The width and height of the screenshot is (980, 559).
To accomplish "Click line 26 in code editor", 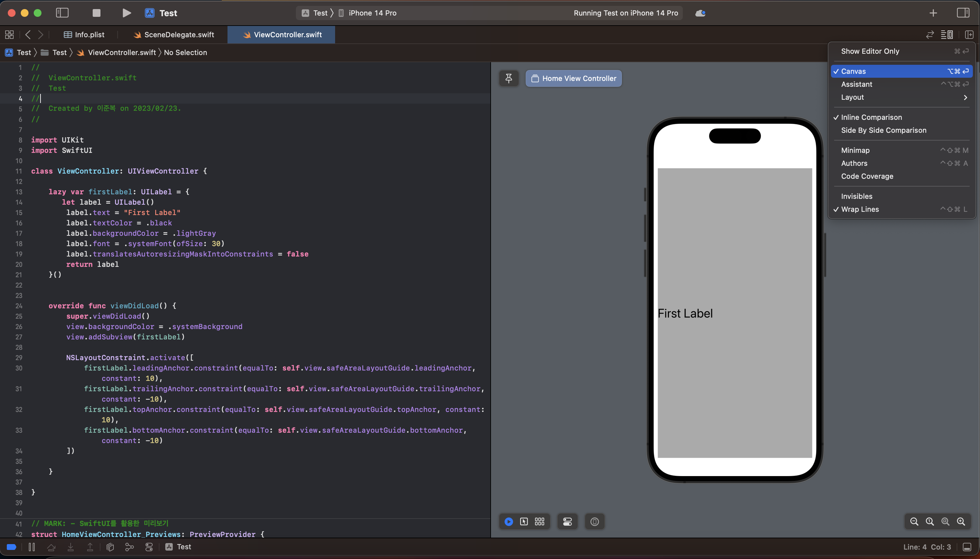I will pos(154,326).
